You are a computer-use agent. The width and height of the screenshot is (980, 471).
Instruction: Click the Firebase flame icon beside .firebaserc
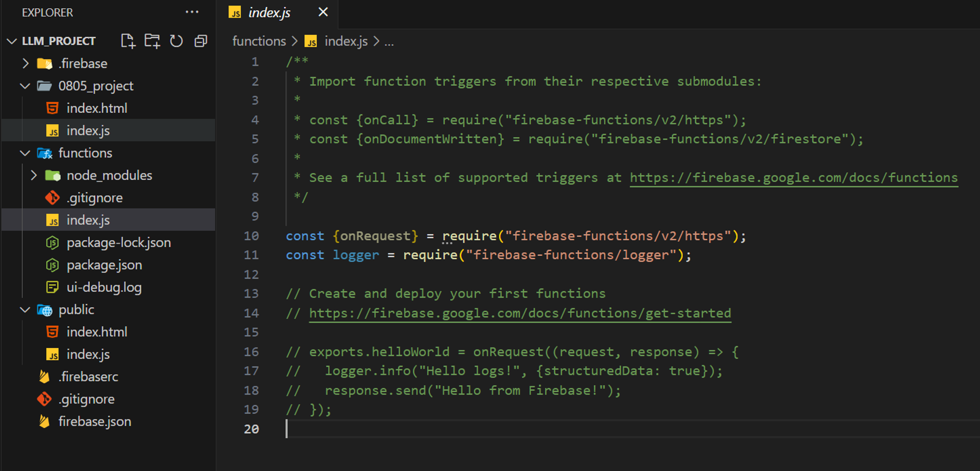tap(44, 377)
